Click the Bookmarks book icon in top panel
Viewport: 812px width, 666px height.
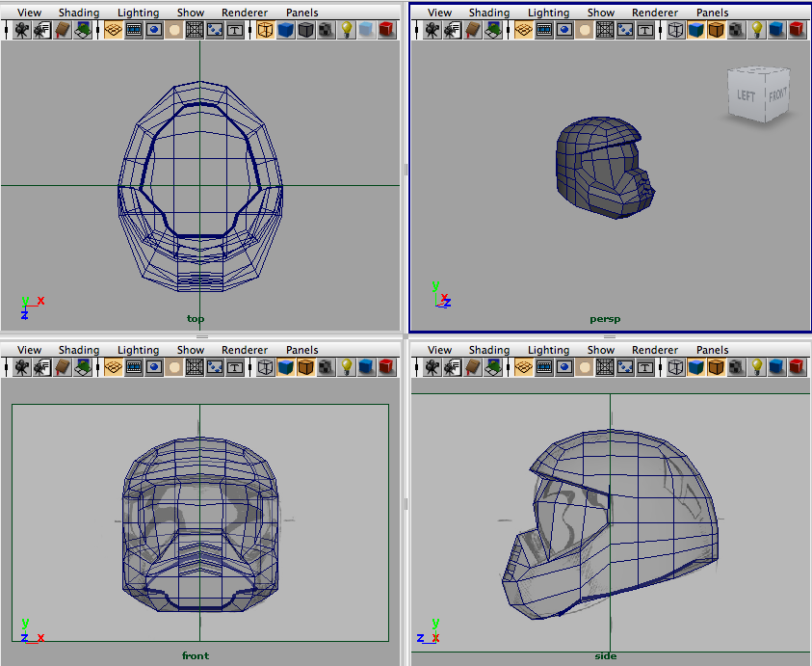pyautogui.click(x=63, y=30)
